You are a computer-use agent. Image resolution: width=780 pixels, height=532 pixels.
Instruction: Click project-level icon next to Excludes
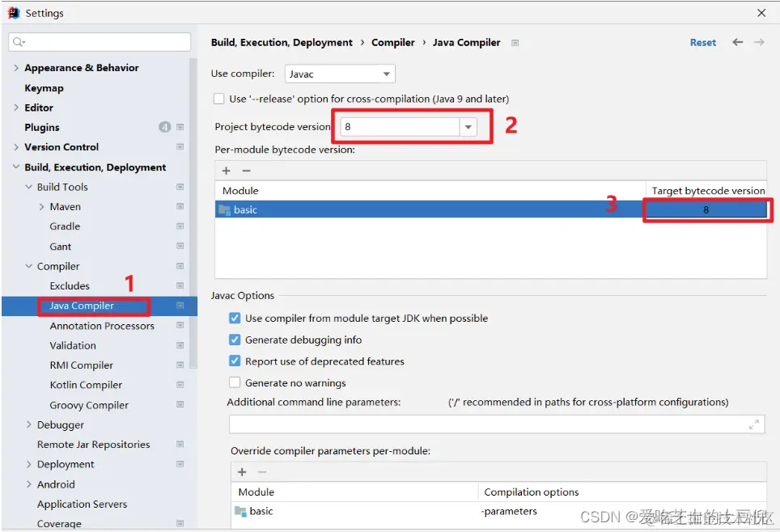click(x=180, y=286)
